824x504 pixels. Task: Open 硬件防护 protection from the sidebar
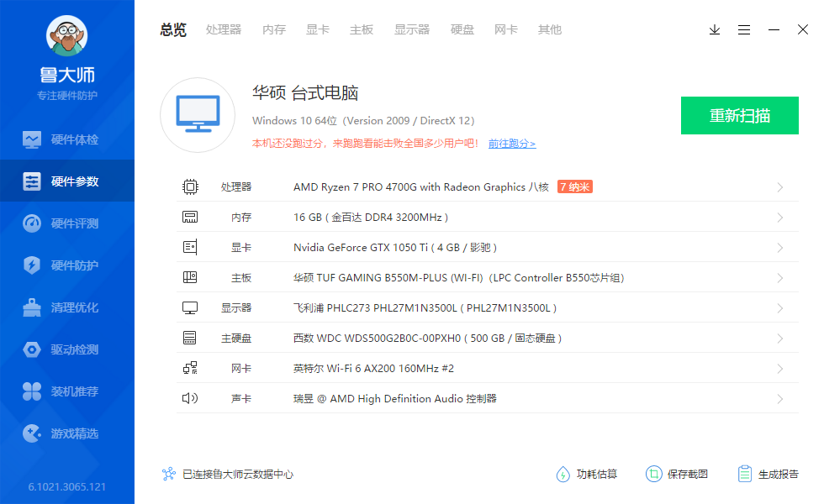(67, 265)
